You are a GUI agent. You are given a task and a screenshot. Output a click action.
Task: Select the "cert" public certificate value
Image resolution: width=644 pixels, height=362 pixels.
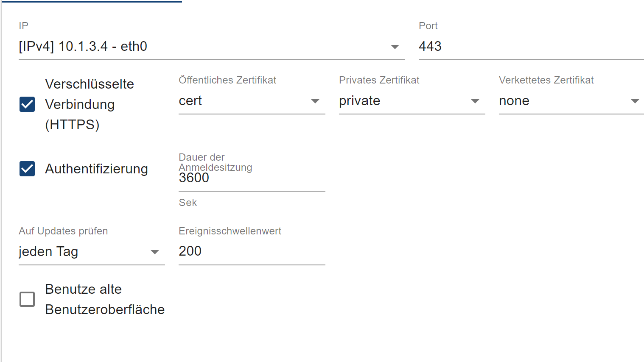[x=190, y=101]
